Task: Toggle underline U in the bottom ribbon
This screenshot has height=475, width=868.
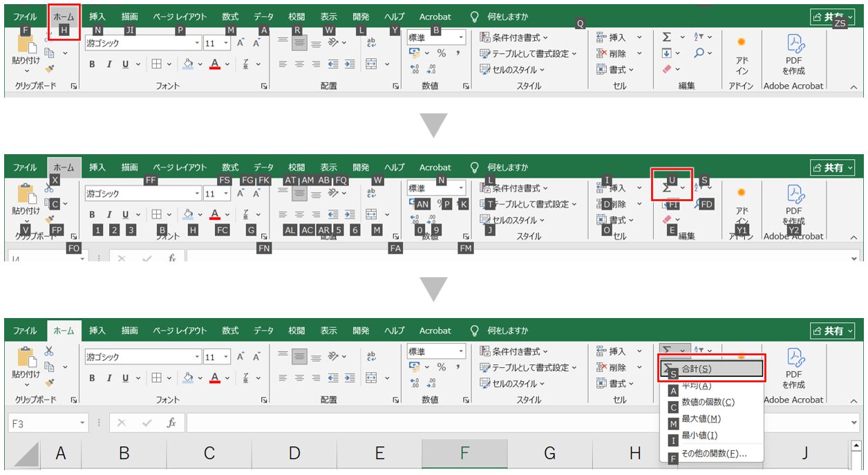Action: point(125,378)
